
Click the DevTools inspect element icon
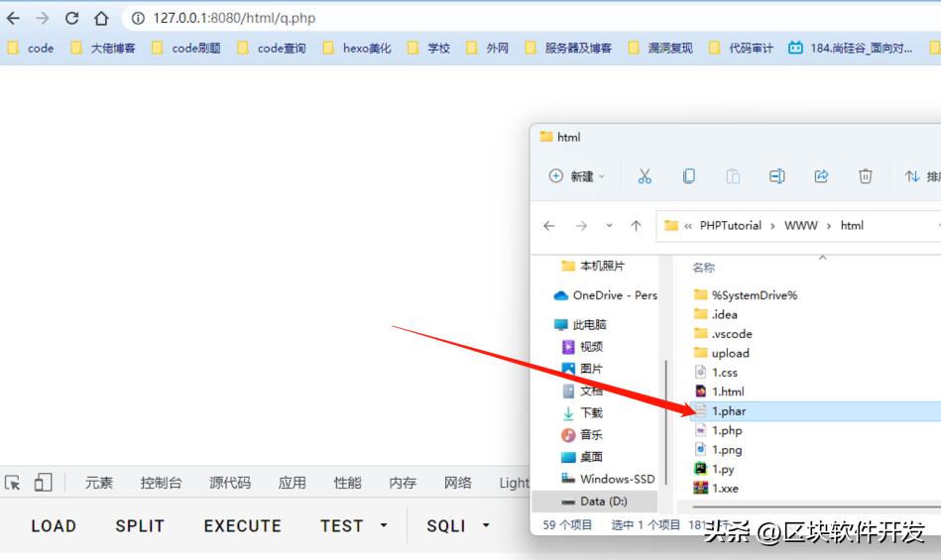coord(13,483)
